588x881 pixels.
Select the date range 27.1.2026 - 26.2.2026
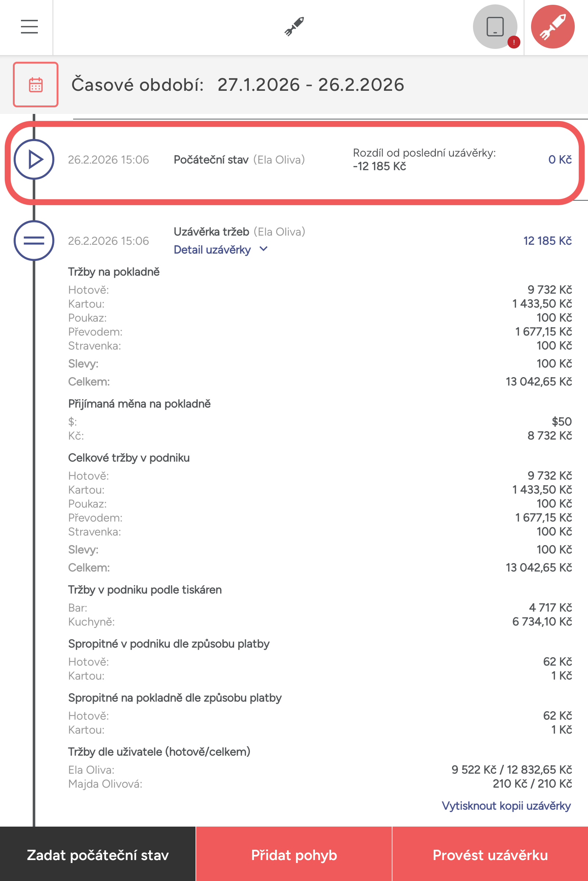[x=311, y=85]
